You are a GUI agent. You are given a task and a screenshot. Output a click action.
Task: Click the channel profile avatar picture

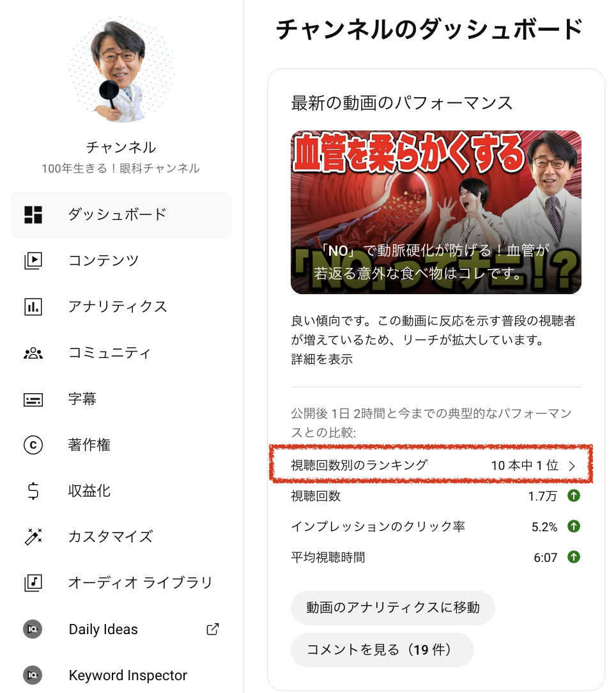click(x=121, y=70)
